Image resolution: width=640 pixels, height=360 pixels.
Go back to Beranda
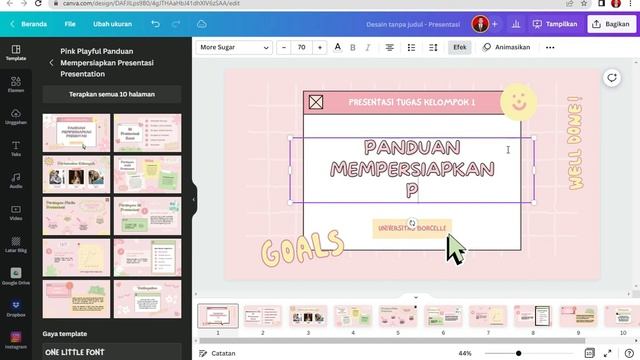click(29, 24)
